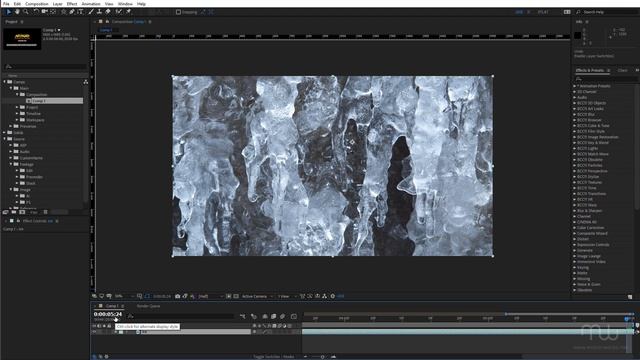Toggle the layer's eye visibility switch

click(x=94, y=332)
